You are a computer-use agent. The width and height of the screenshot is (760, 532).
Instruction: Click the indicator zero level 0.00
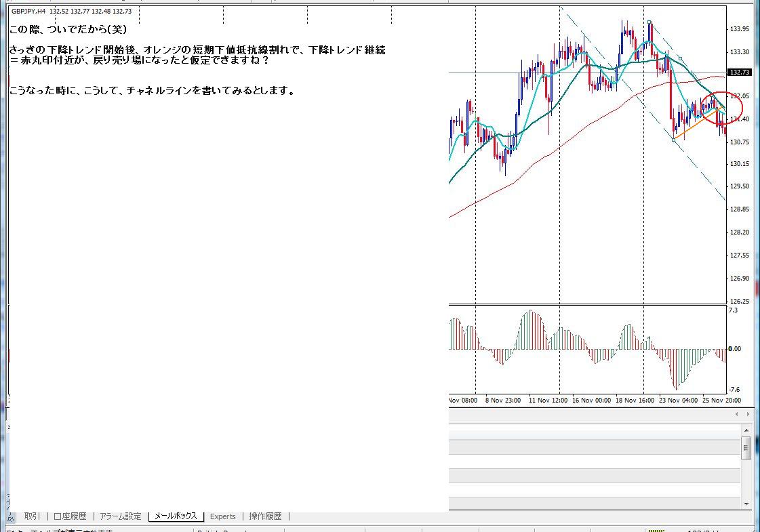pos(734,349)
